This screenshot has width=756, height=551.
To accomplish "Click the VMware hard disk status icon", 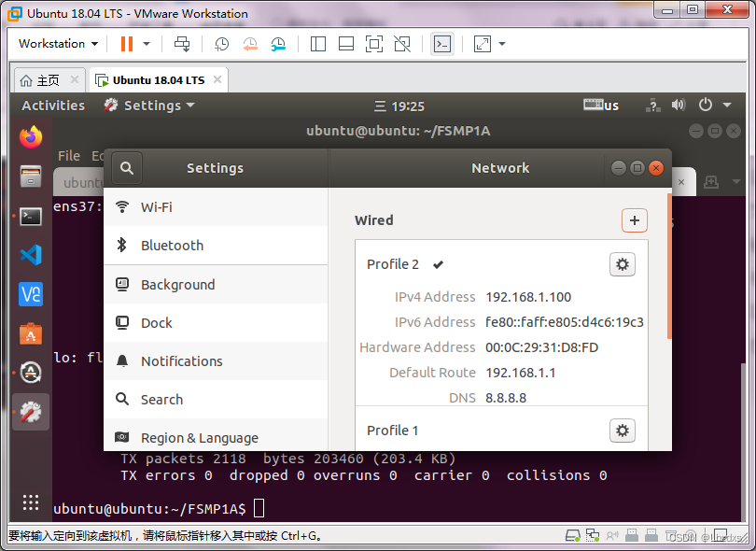I will click(x=573, y=535).
